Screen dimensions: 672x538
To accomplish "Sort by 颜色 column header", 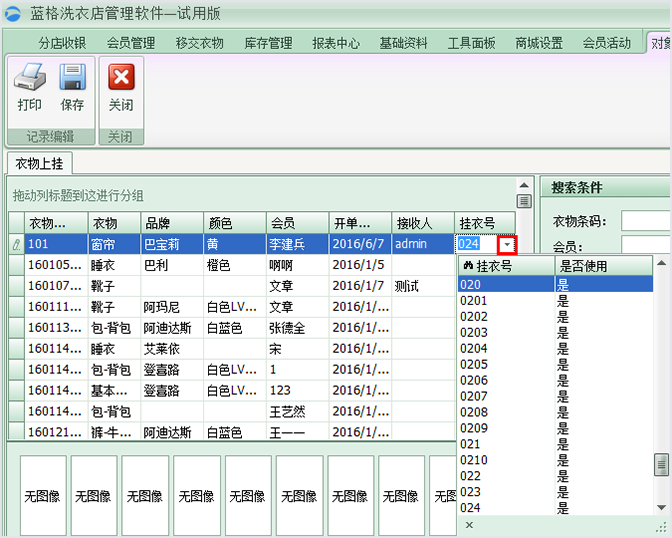I will pos(234,223).
